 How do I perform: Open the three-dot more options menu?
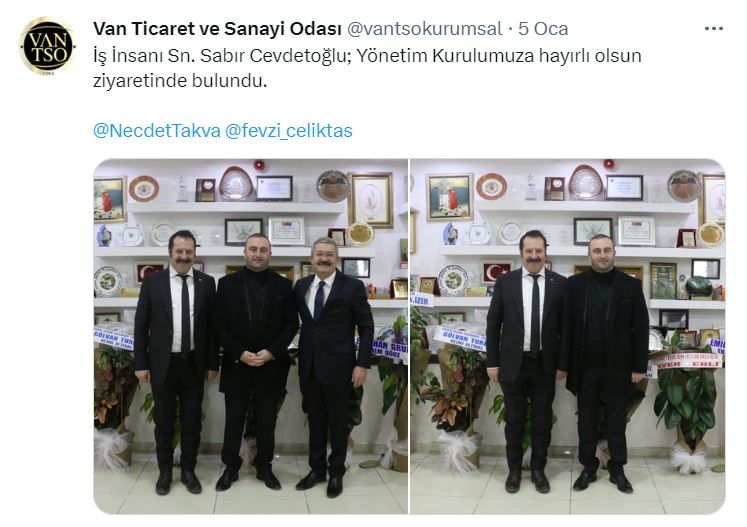[x=713, y=29]
